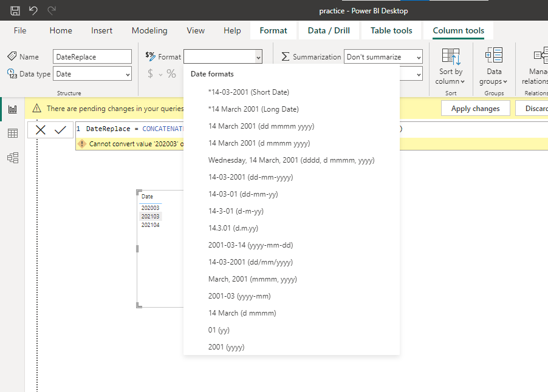Choose March, 2001 (mmmm, yyyy) format

tap(292, 279)
